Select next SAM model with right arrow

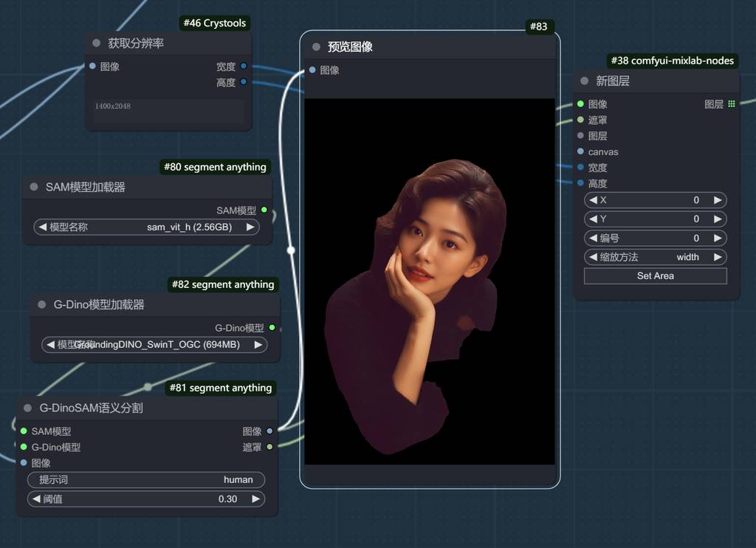point(250,227)
